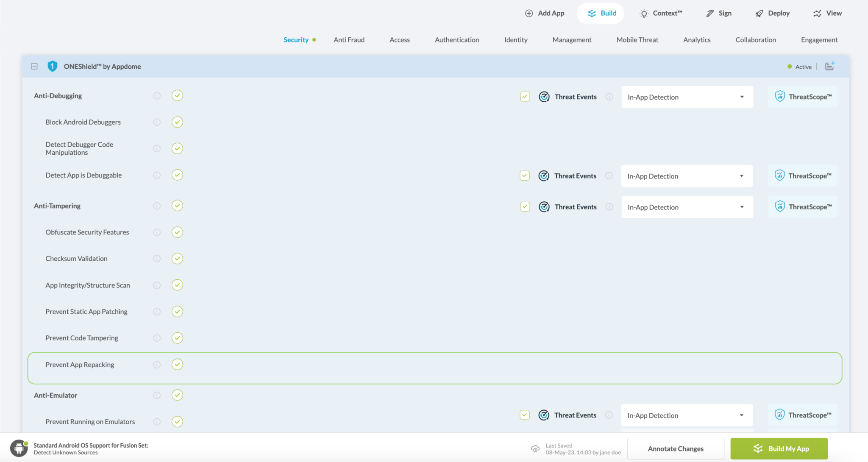Click the Build My App button
Screen dimensions: 868x462
pyautogui.click(x=779, y=448)
